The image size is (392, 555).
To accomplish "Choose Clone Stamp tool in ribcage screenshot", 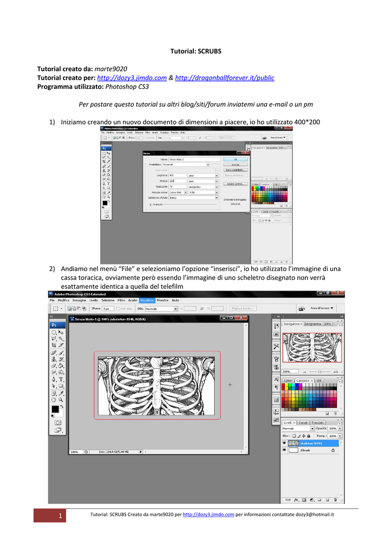I will pos(54,359).
